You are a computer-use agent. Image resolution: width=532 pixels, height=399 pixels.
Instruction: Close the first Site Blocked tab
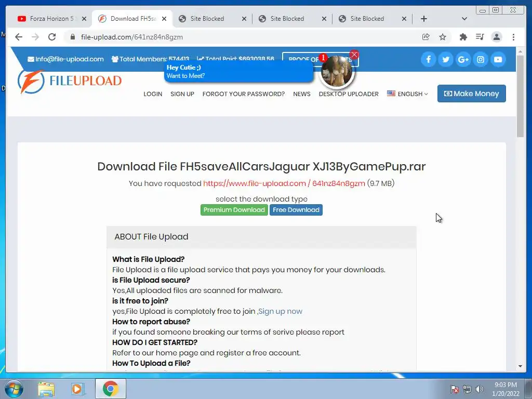point(244,19)
